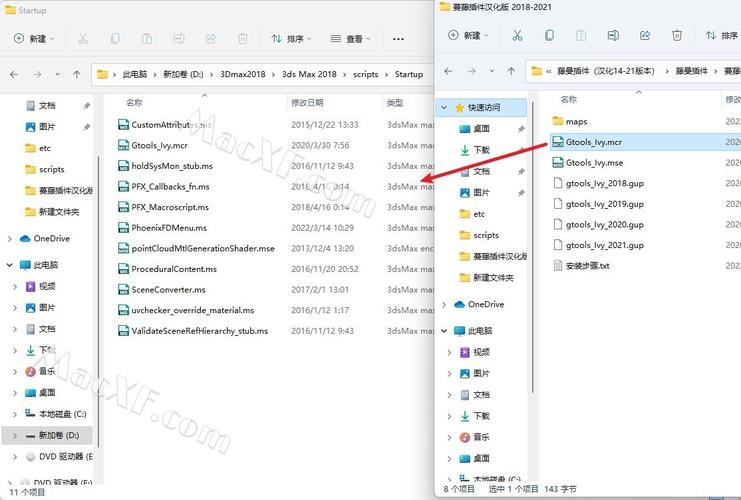
Task: Click Share icon in right window toolbar
Action: (x=645, y=35)
